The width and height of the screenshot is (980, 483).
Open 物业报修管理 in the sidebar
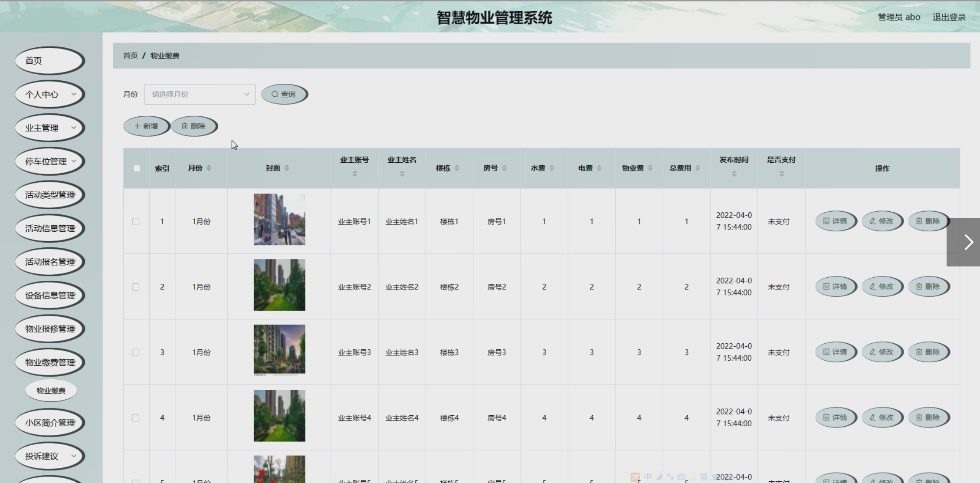click(x=49, y=329)
